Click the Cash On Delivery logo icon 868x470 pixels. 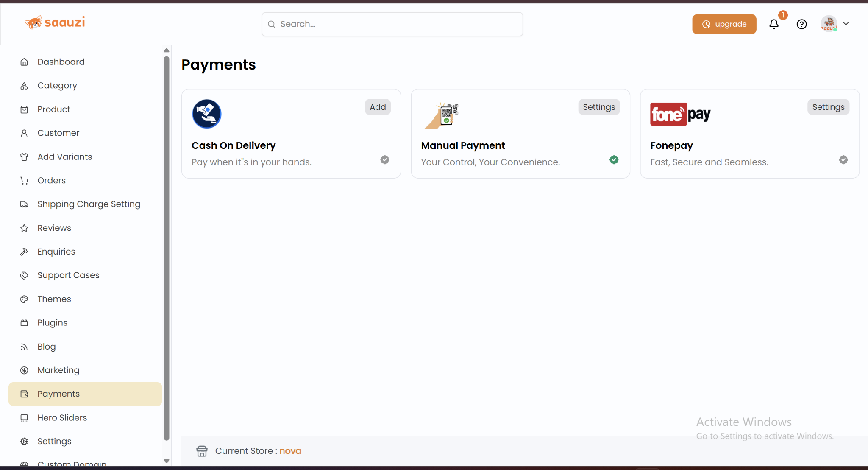pos(207,114)
